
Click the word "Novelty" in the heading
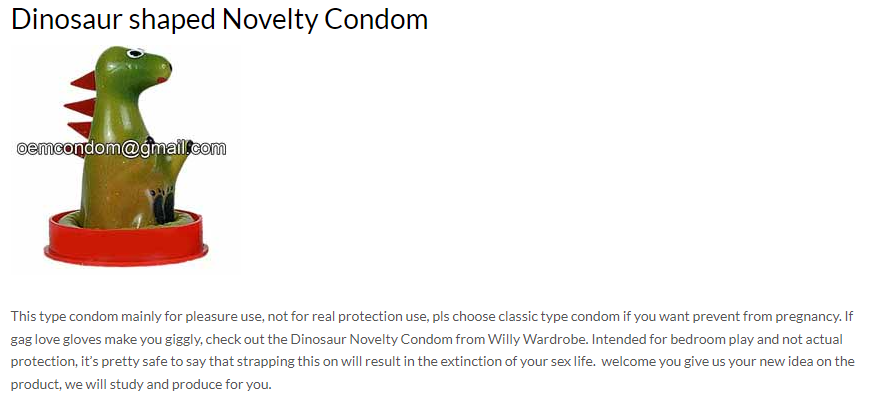270,19
